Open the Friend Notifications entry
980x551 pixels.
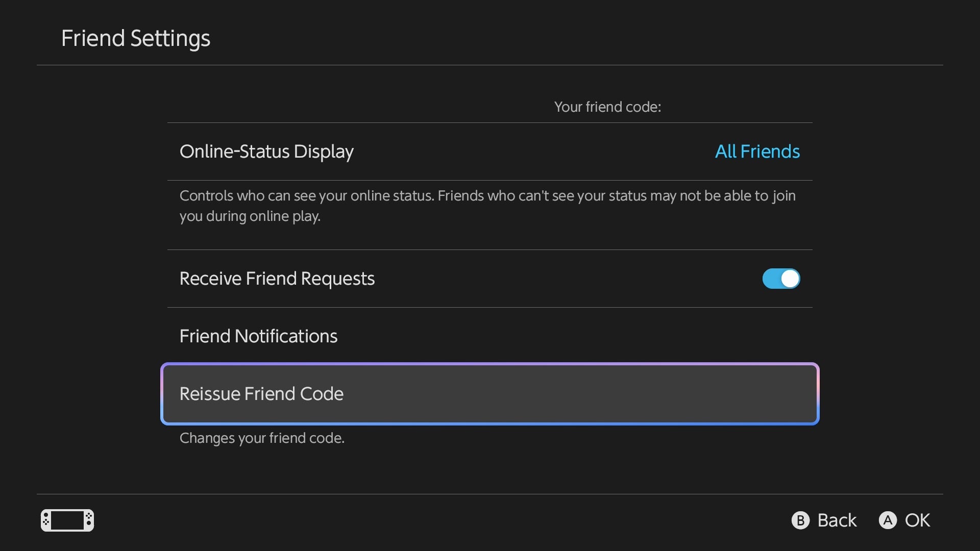click(258, 336)
